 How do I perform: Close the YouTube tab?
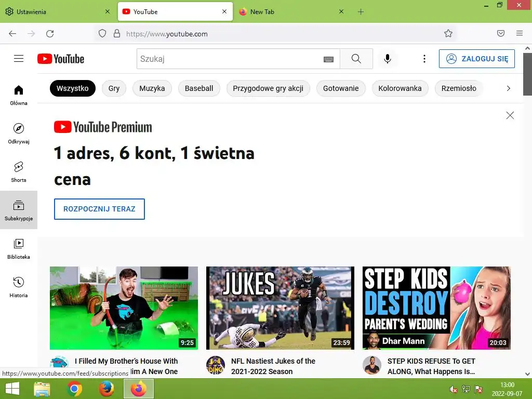tap(224, 11)
